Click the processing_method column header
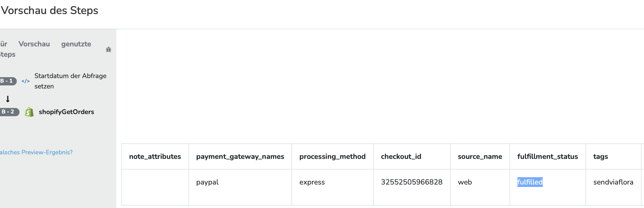The height and width of the screenshot is (208, 644). tap(332, 156)
